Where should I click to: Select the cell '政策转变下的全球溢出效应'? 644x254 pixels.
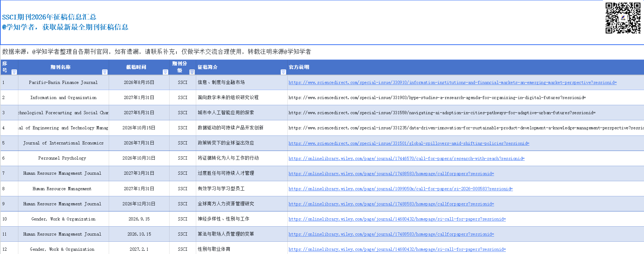pyautogui.click(x=242, y=143)
